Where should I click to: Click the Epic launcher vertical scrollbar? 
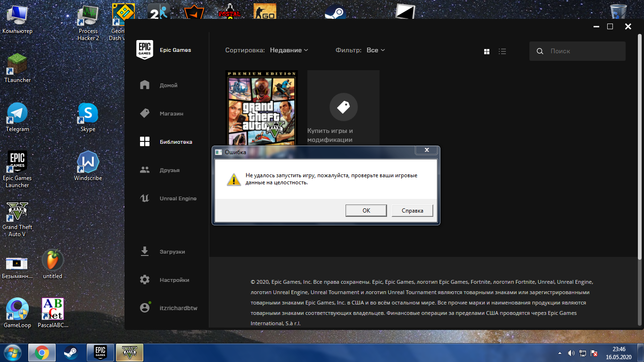[640, 146]
